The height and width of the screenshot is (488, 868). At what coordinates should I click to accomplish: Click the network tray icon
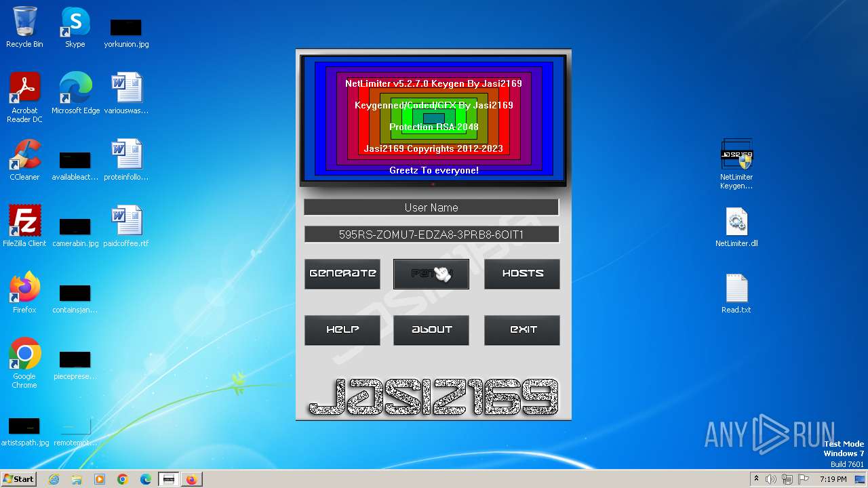(787, 479)
